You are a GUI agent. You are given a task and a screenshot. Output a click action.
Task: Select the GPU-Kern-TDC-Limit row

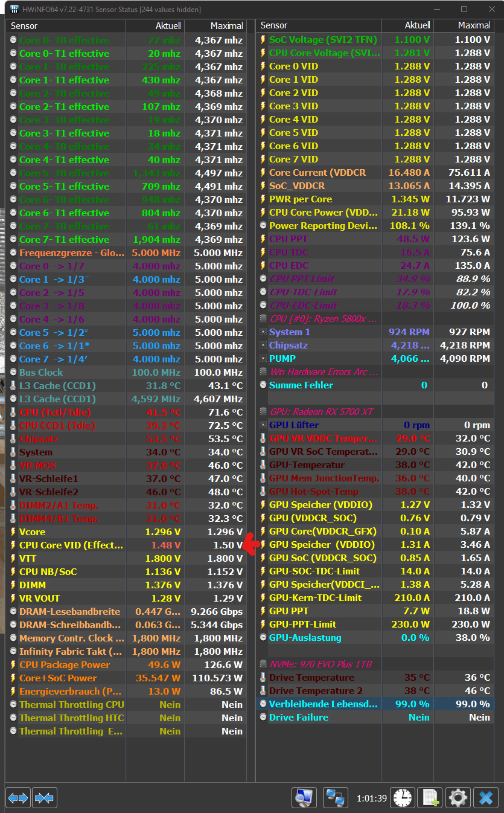(375, 598)
